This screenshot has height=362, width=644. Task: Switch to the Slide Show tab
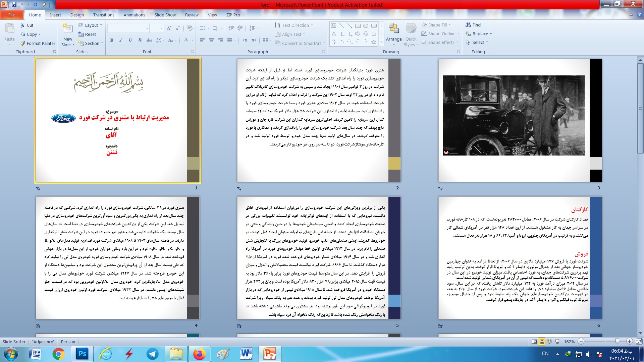coord(165,15)
